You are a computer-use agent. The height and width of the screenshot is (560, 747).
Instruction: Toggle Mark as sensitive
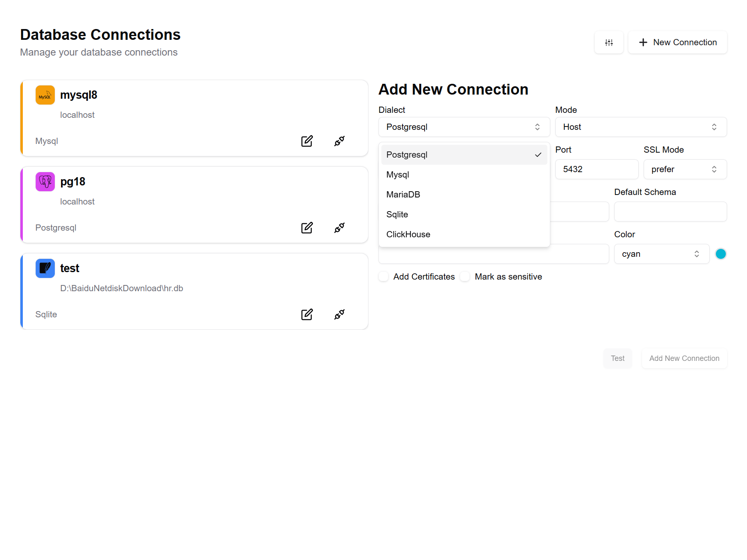pyautogui.click(x=465, y=277)
